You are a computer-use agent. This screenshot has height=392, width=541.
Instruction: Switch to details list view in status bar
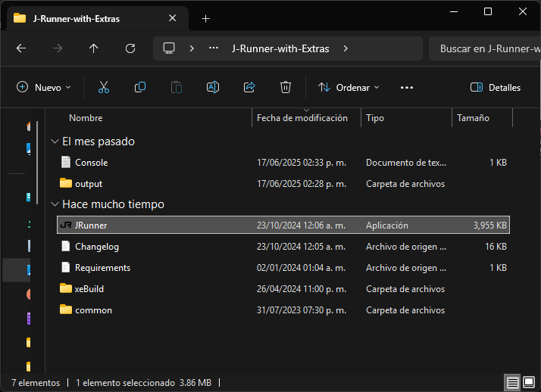click(513, 382)
